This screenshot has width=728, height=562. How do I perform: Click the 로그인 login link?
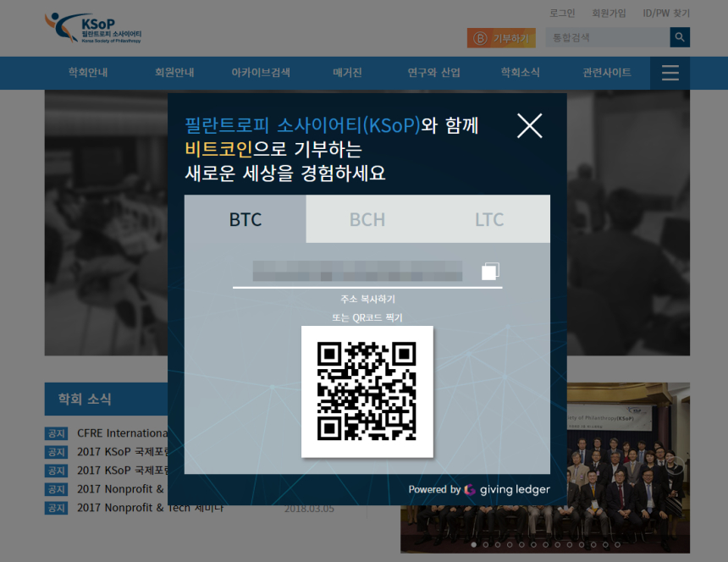pos(561,13)
